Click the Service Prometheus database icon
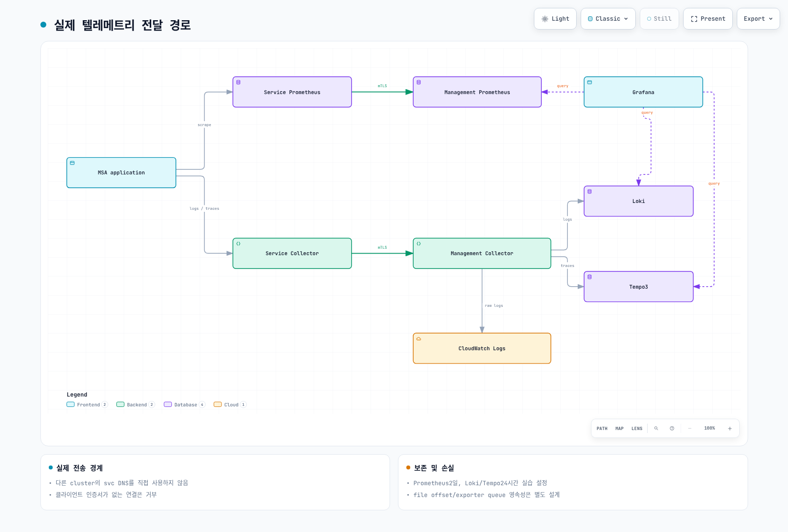This screenshot has height=532, width=788. 238,82
